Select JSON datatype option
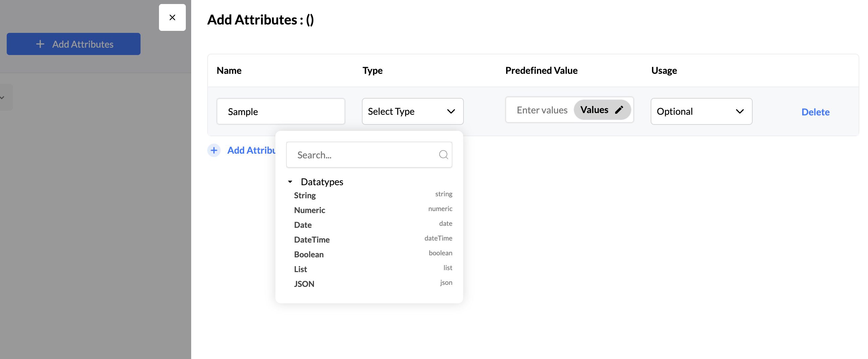868x359 pixels. [x=304, y=284]
